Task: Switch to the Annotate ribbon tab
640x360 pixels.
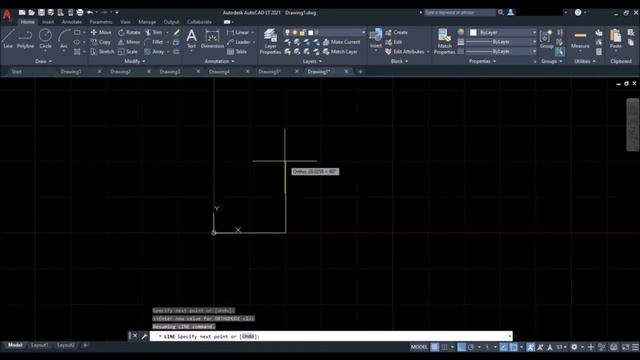Action: click(x=71, y=22)
